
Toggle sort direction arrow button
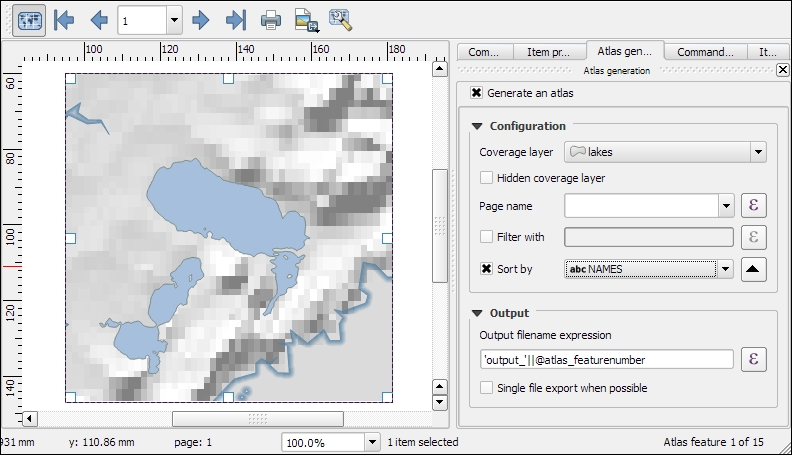[754, 269]
